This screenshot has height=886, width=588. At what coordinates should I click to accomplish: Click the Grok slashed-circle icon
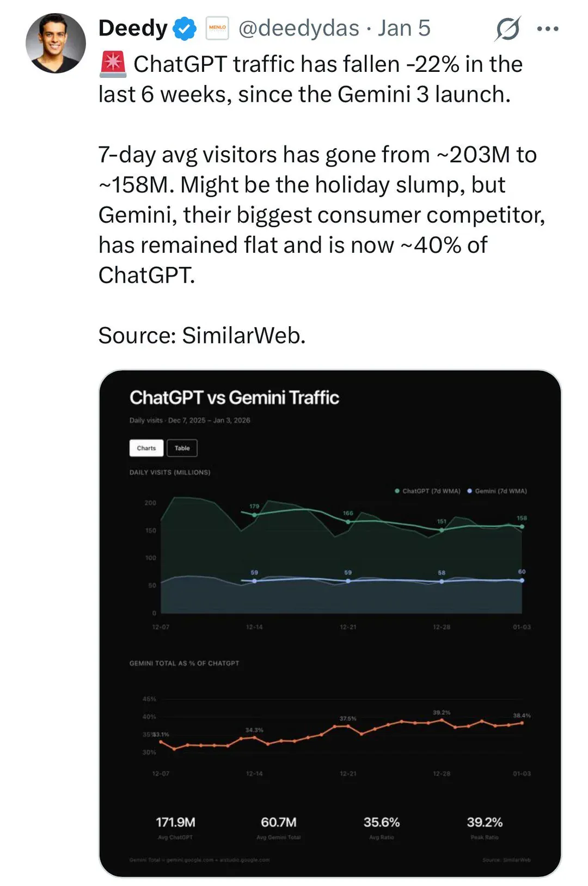tap(507, 28)
